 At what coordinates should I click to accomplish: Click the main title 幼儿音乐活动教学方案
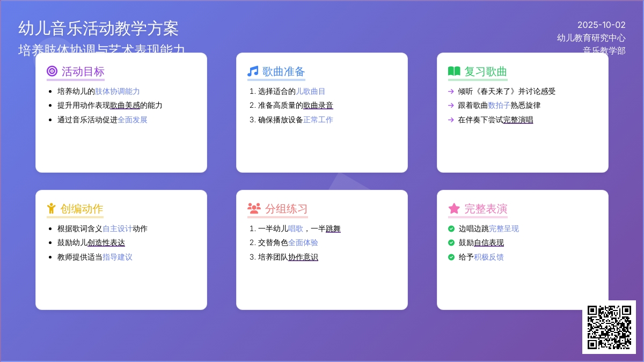point(98,28)
